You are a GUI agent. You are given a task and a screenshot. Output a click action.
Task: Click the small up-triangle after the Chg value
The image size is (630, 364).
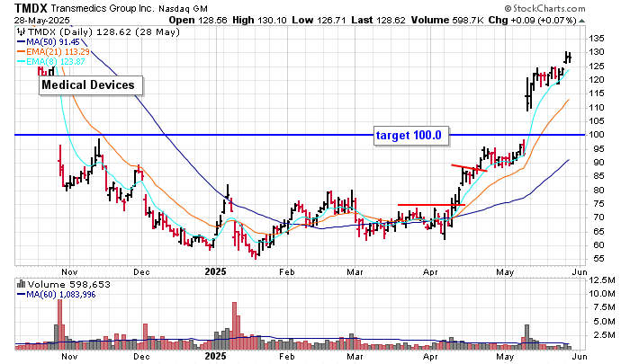pos(581,21)
